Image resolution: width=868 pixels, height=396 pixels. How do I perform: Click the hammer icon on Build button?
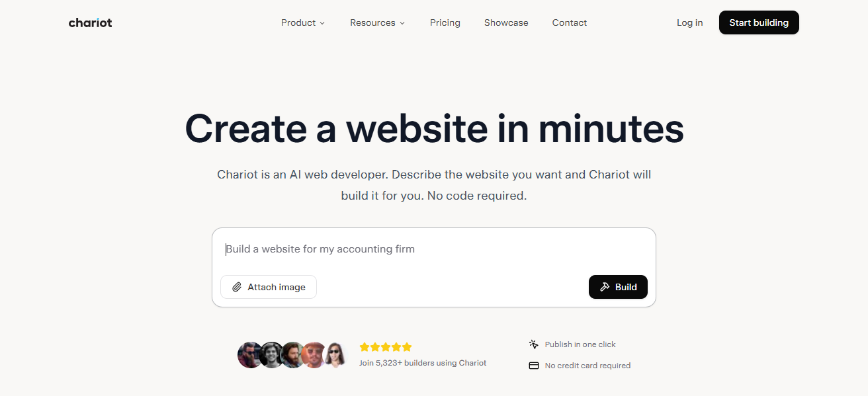coord(604,287)
